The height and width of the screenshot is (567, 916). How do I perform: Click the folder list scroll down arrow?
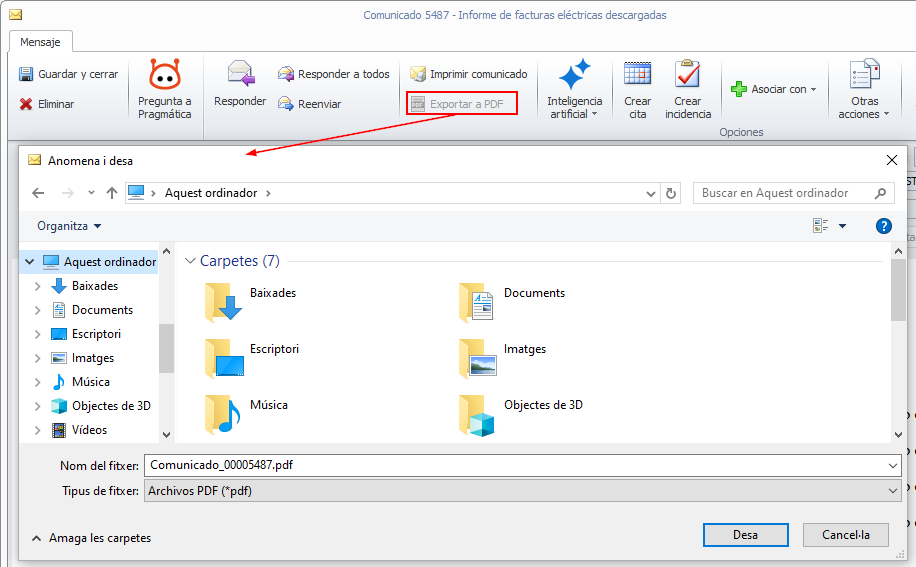point(898,434)
